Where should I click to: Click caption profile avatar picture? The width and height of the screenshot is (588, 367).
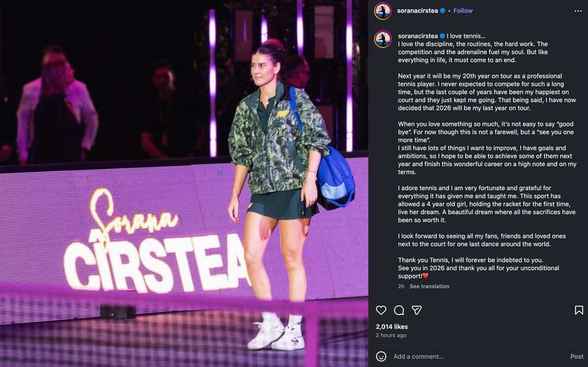click(x=383, y=39)
